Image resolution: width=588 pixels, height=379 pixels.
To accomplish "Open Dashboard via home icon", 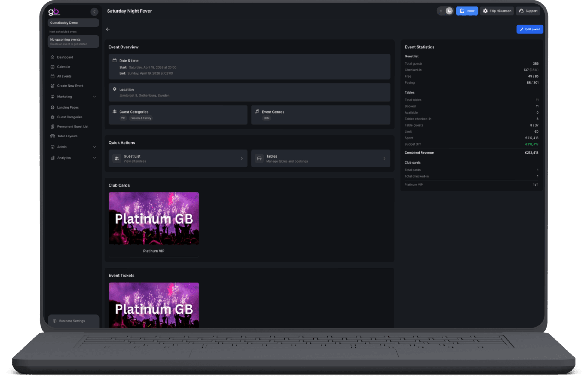I will tap(53, 57).
